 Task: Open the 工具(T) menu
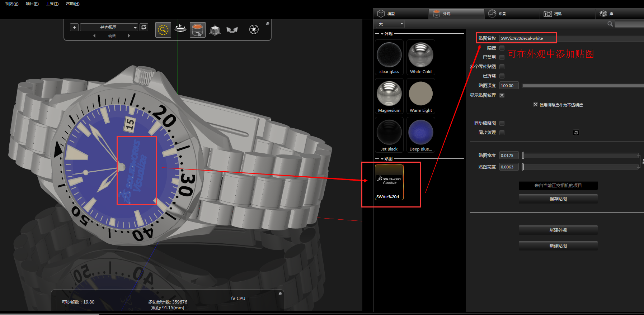pos(52,4)
